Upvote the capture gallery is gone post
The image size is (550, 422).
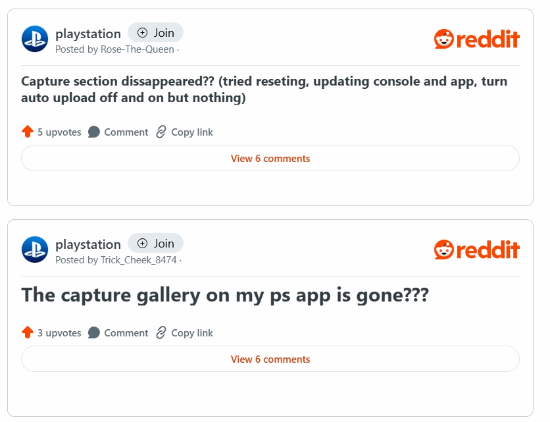[x=27, y=333]
